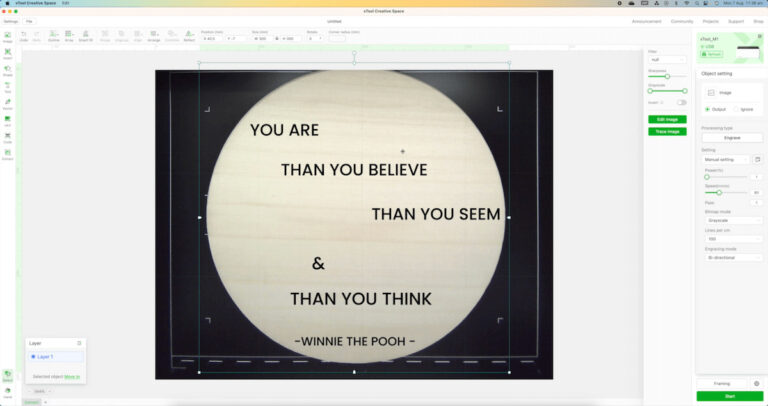Image resolution: width=768 pixels, height=406 pixels.
Task: Open framing settings gear icon
Action: point(756,383)
